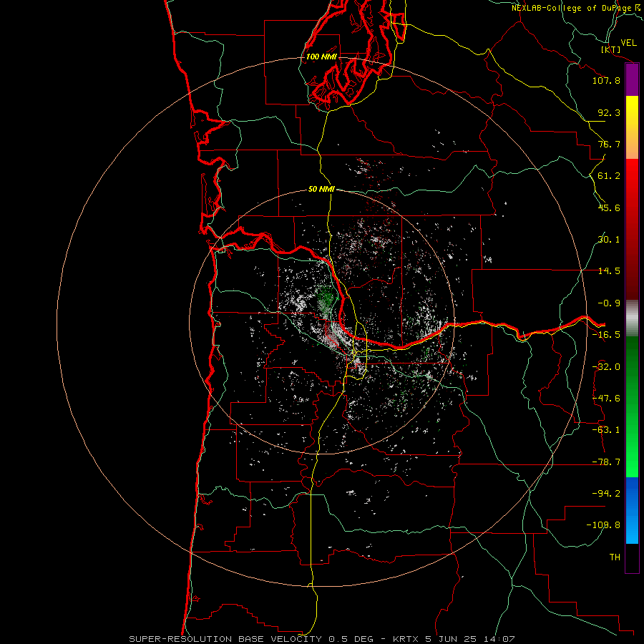
Task: Click the -16.5 velocity scale value
Action: coord(606,335)
